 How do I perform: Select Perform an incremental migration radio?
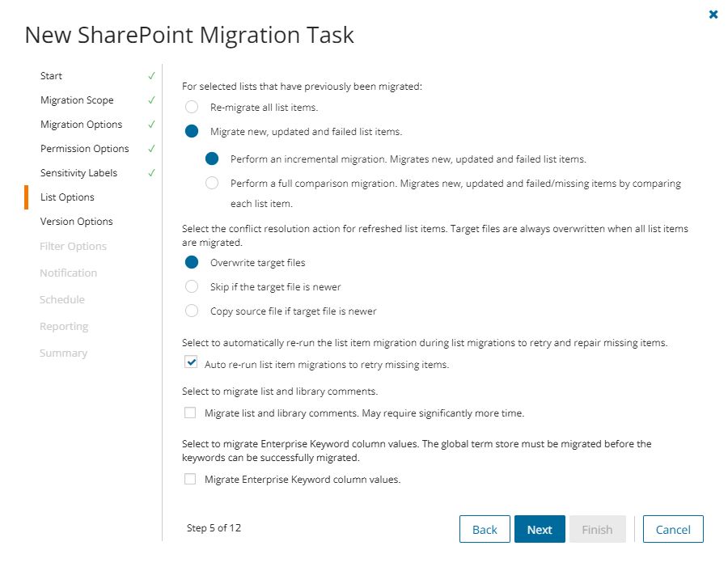pos(212,159)
